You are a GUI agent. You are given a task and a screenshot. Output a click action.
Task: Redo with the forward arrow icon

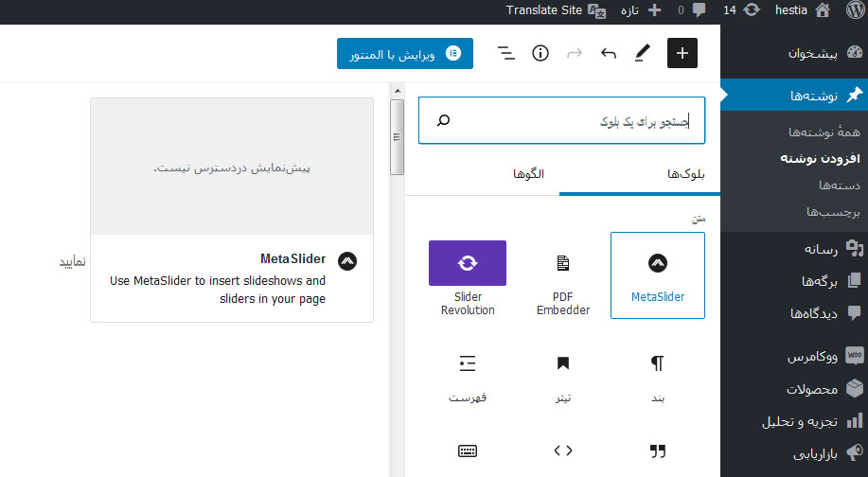pos(575,53)
